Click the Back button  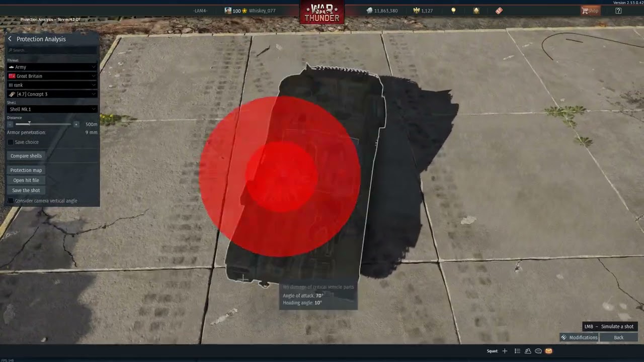(x=619, y=338)
